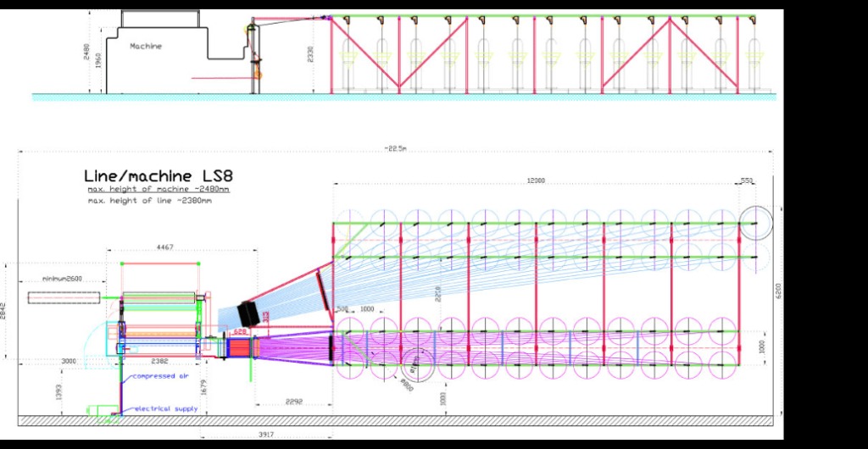The height and width of the screenshot is (449, 868).
Task: Click the ~22.5m overall length dimension
Action: tap(395, 149)
